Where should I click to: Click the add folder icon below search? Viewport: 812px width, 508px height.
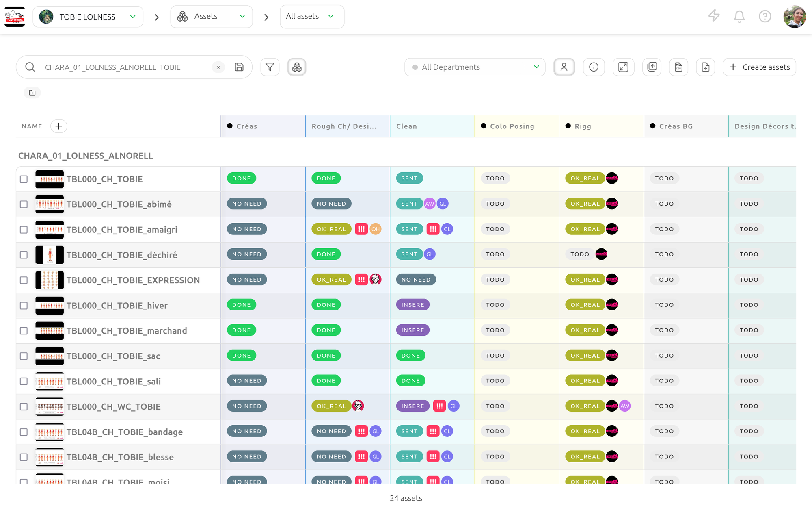pyautogui.click(x=32, y=93)
